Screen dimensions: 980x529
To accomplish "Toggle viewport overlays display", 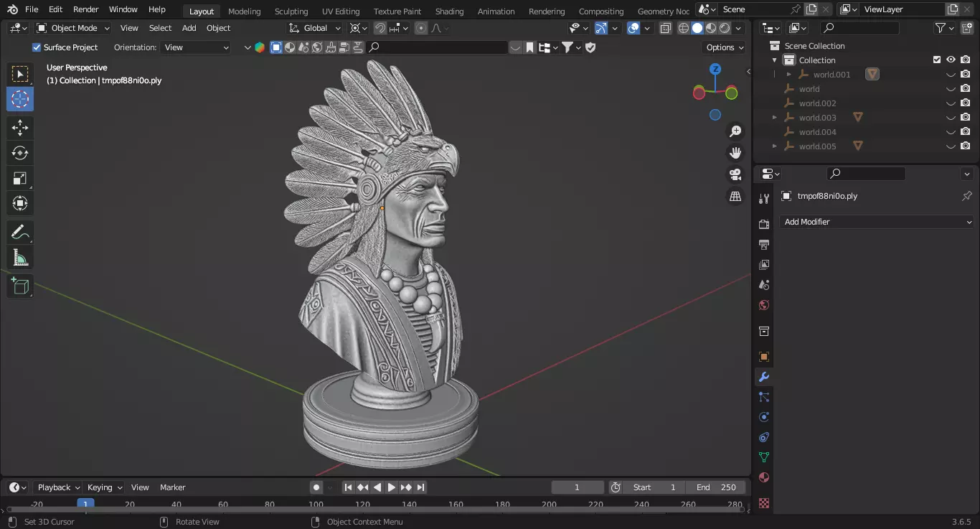I will (633, 28).
